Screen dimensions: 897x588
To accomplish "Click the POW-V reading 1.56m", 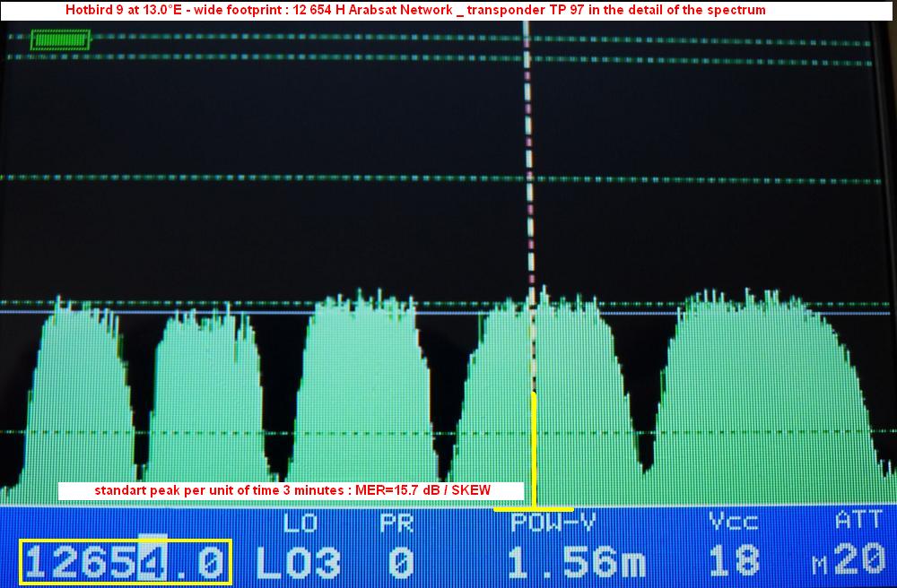I will click(x=576, y=563).
